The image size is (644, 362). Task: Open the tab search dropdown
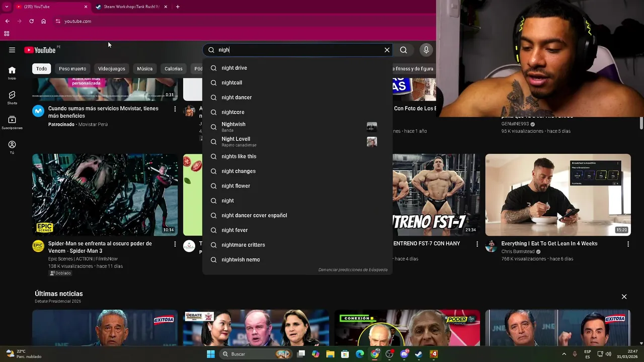[x=7, y=7]
